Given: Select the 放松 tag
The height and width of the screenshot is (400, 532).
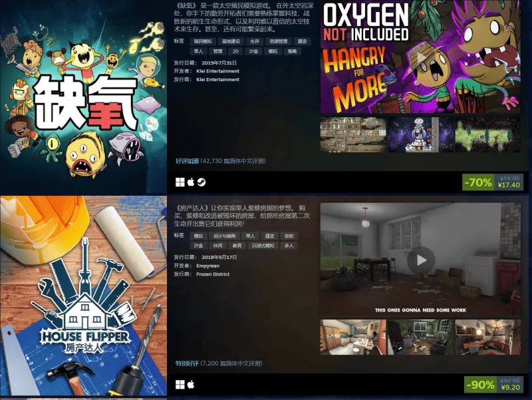Looking at the screenshot, I should click(x=289, y=236).
